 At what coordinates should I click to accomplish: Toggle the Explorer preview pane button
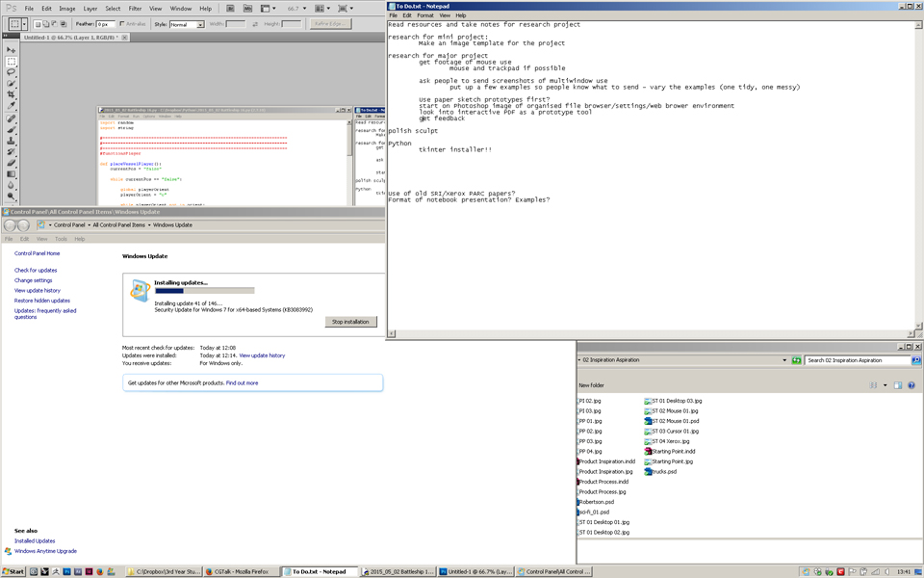click(x=897, y=385)
